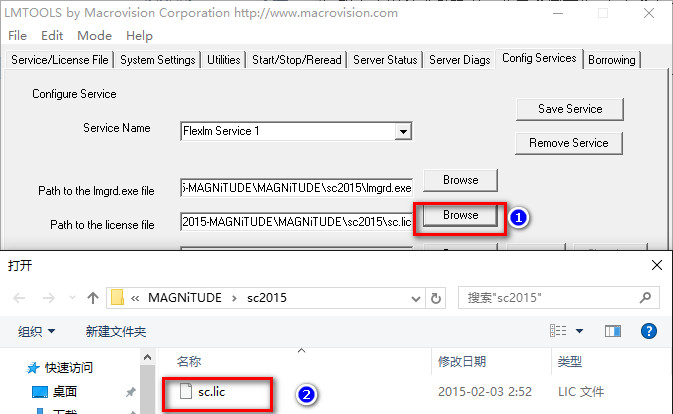Click the LIC 文件 type cell
Viewport: 673px width, 414px height.
581,392
